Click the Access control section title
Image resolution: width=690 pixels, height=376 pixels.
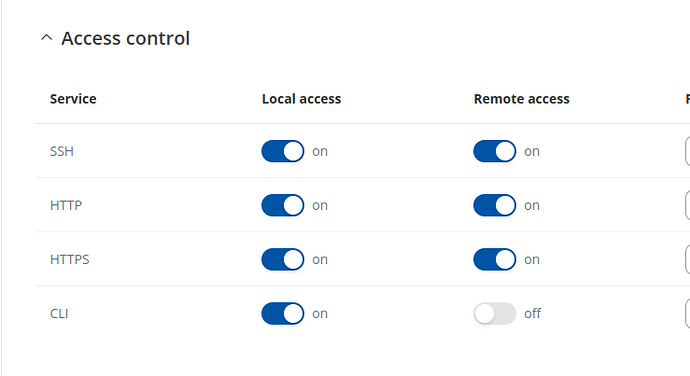tap(125, 38)
